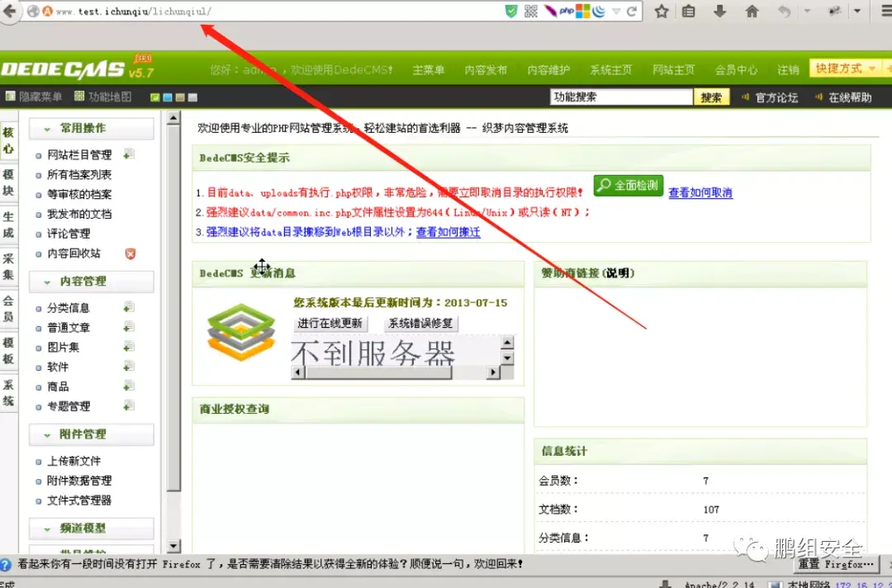
Task: Click the green 全面检测 button
Action: 628,185
